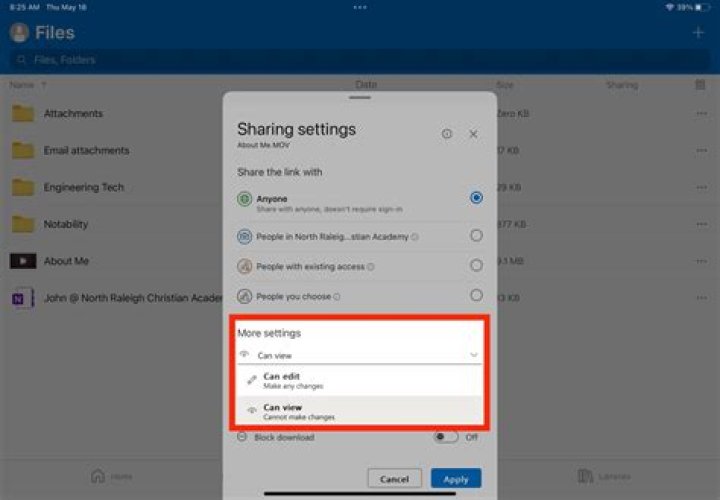Open more options for Engineering Tech row
Screen dimensions: 720x500
701,187
